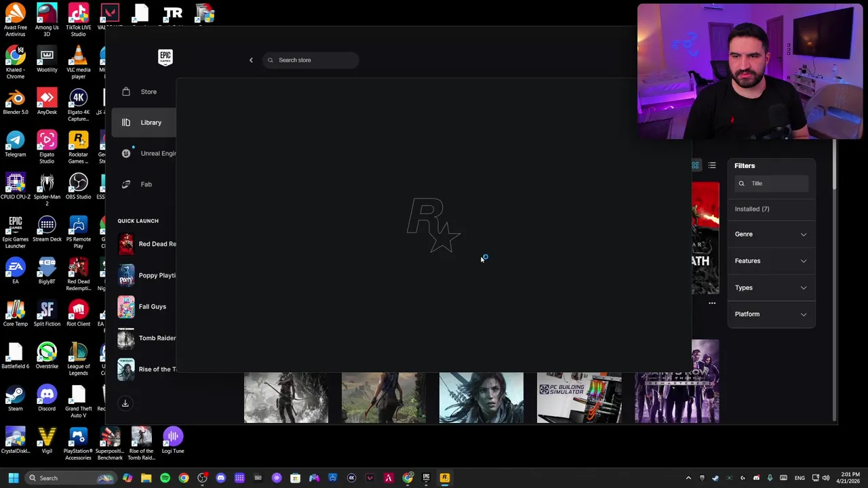Image resolution: width=868 pixels, height=488 pixels.
Task: Open Stream Deck desktop shortcut
Action: pos(47,229)
